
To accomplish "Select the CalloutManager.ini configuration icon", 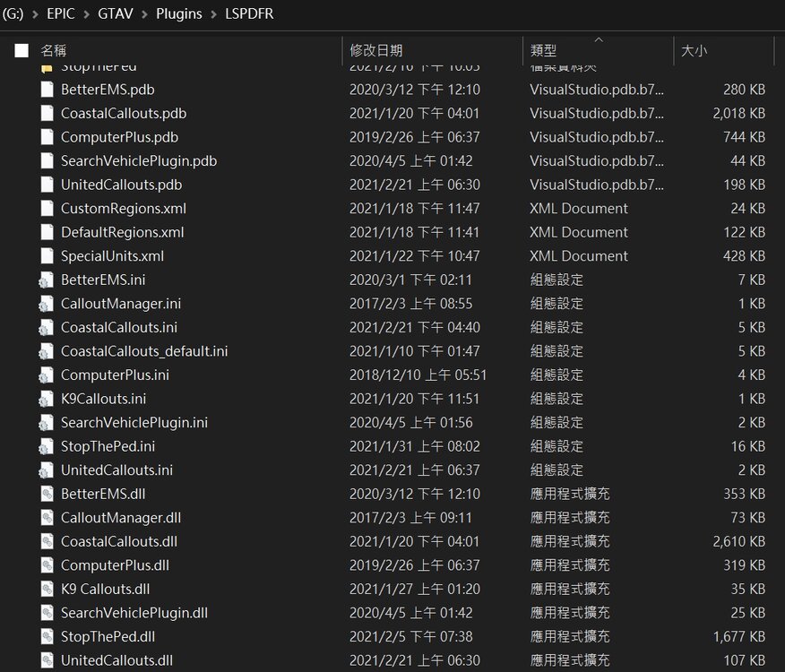I will point(47,303).
